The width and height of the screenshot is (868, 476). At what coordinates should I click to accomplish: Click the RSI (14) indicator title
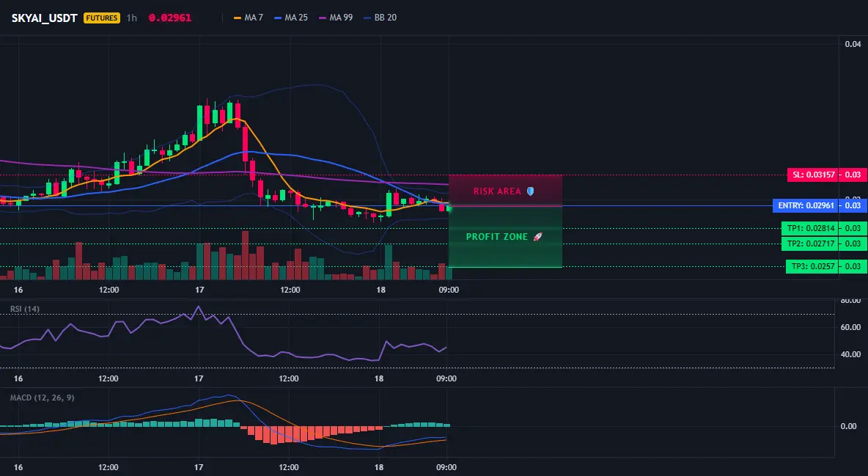pos(25,309)
